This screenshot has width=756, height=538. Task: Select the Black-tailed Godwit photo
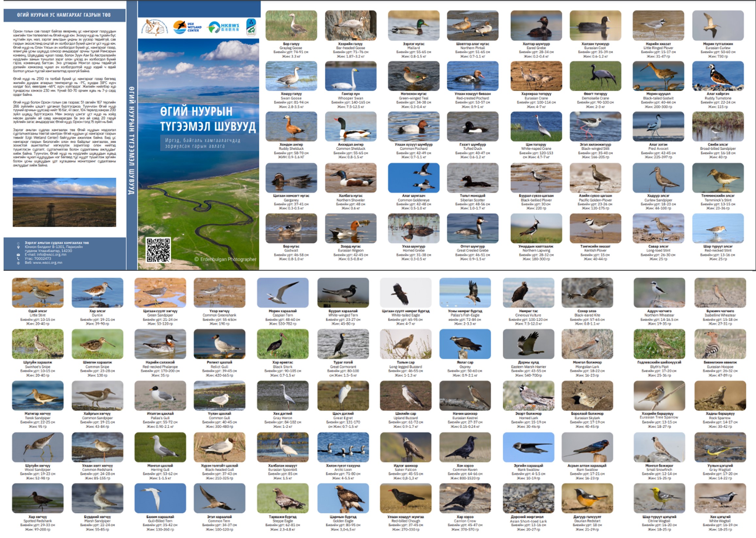pos(658,76)
